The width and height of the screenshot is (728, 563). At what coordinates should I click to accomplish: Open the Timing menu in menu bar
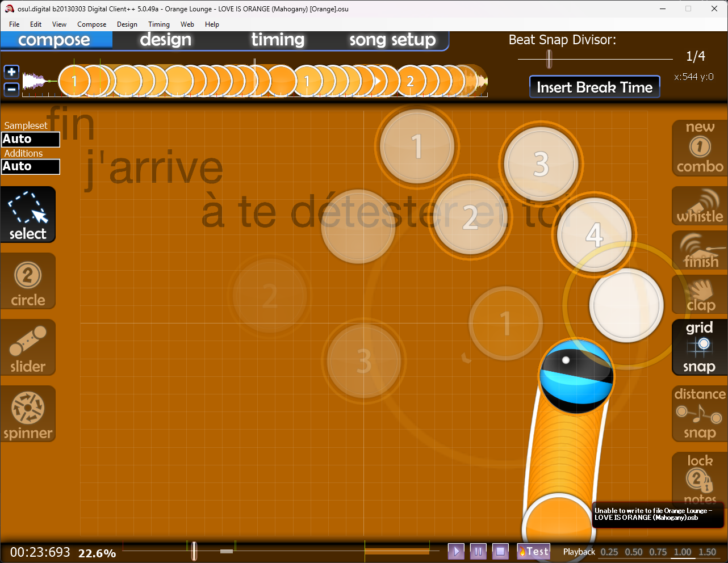point(159,24)
